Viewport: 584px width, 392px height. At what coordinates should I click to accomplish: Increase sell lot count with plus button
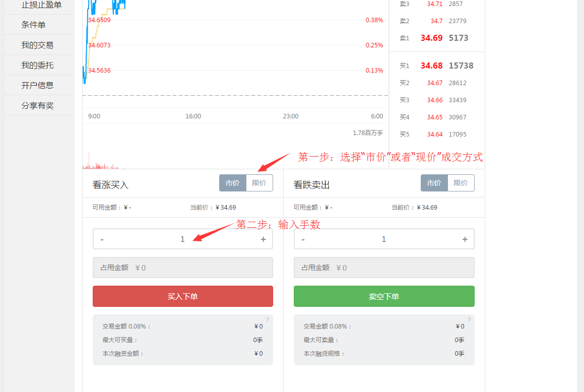click(x=464, y=238)
